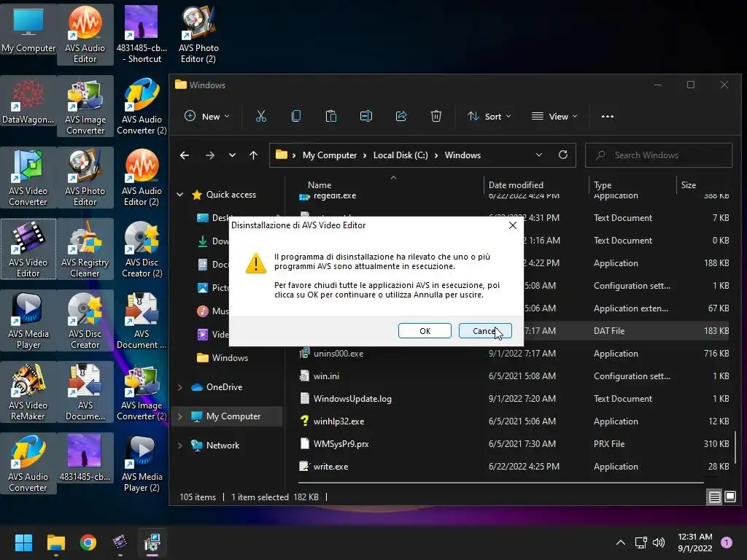The image size is (747, 560).
Task: Open File Explorer from taskbar
Action: [55, 542]
